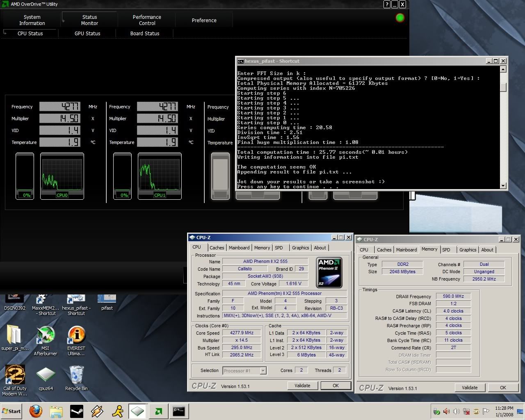The height and width of the screenshot is (420, 525).
Task: Click the HT Link value 2065.2 MHz
Action: tap(242, 355)
